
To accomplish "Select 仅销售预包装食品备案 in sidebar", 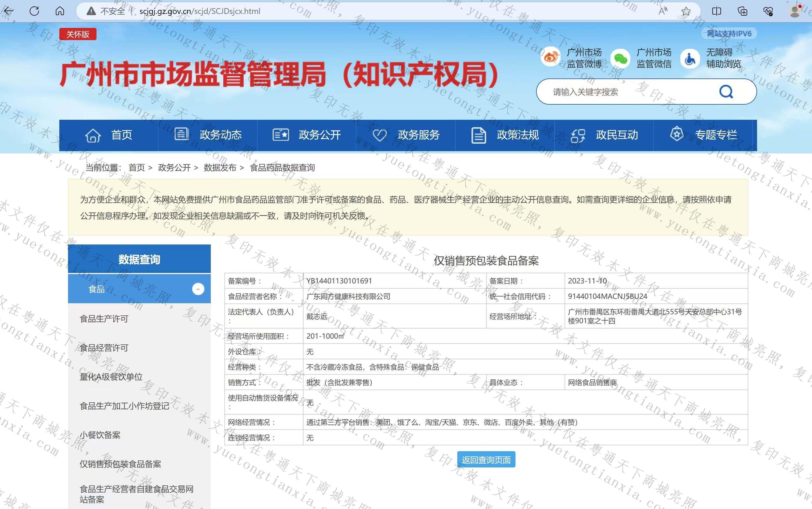I will click(x=120, y=464).
